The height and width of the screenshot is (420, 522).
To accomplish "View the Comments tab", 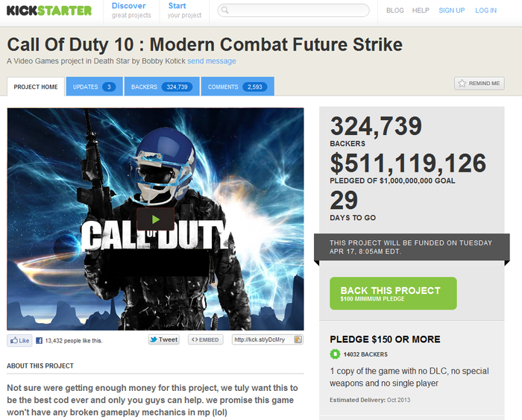I will point(236,87).
